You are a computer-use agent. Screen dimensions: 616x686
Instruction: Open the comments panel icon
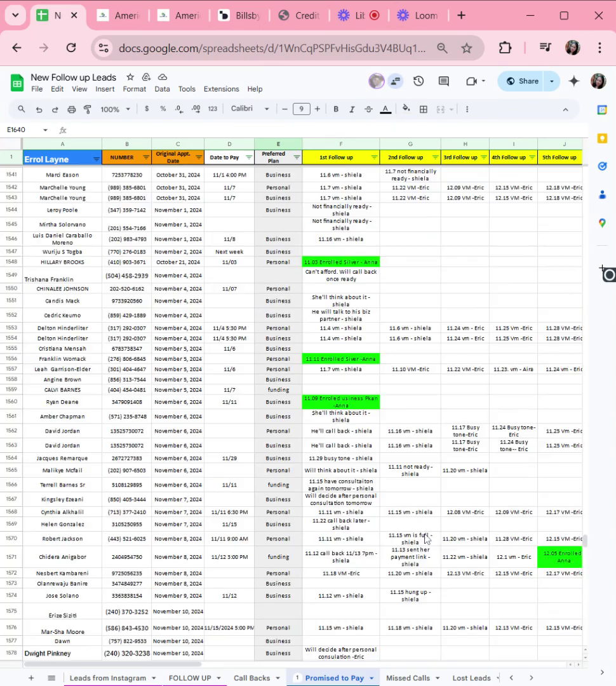(x=444, y=81)
